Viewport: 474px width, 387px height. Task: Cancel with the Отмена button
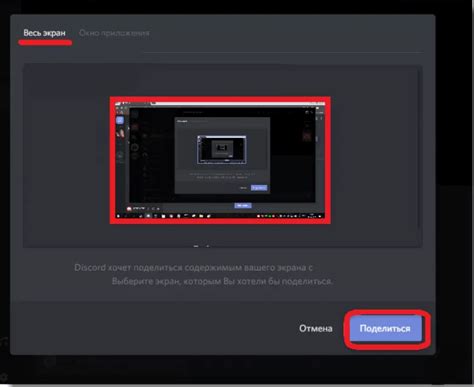tap(315, 329)
